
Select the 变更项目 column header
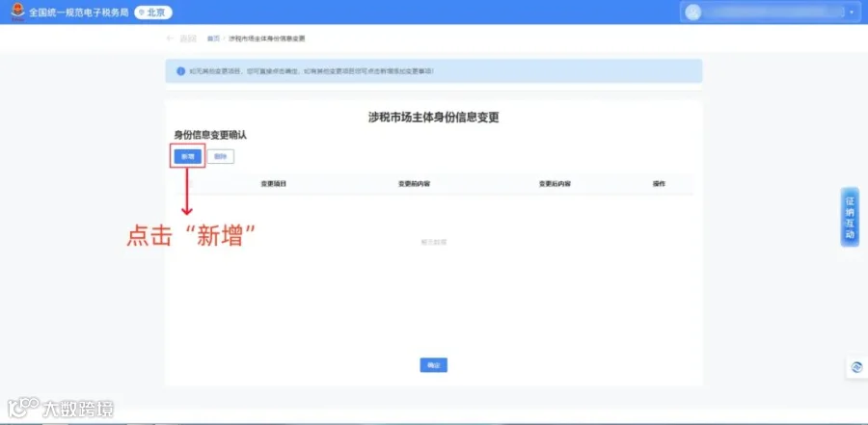coord(274,184)
